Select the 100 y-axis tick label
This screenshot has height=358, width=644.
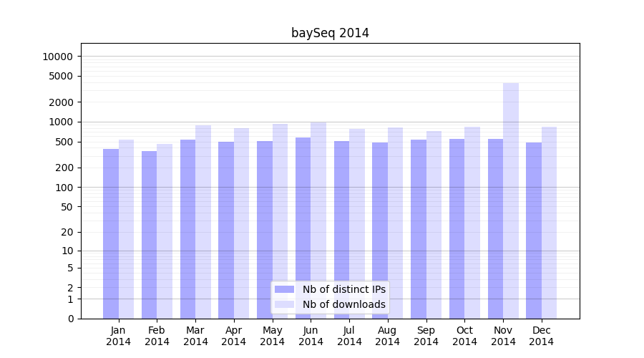point(63,188)
